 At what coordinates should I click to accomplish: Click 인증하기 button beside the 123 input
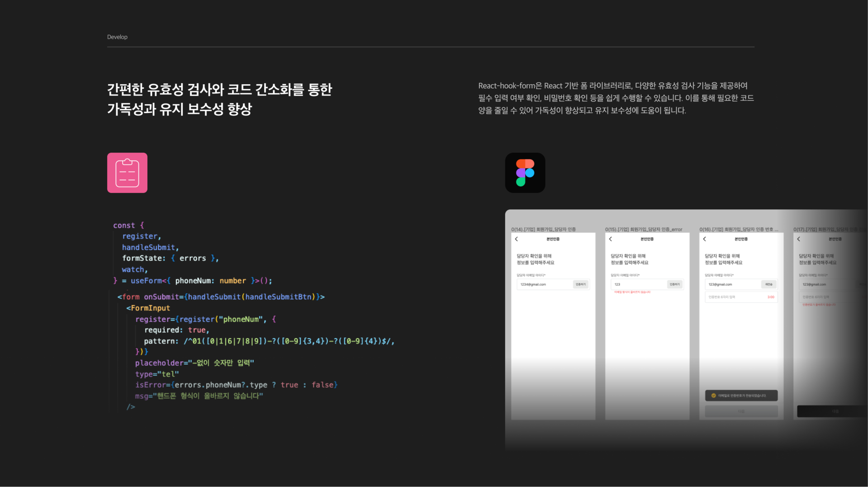(674, 284)
